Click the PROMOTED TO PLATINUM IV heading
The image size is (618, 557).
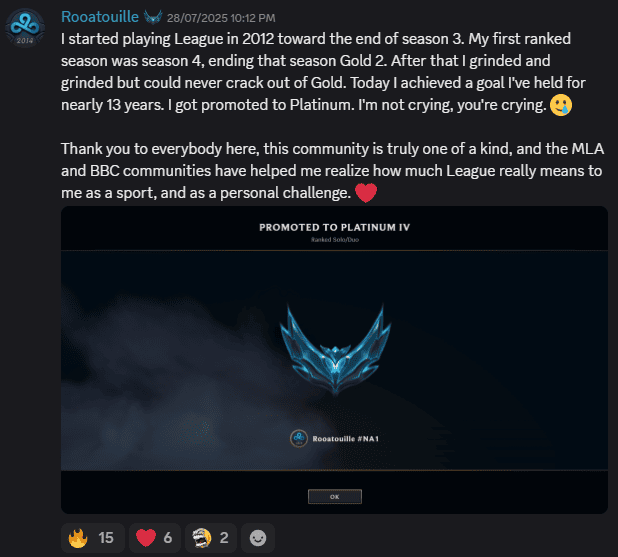pos(335,227)
